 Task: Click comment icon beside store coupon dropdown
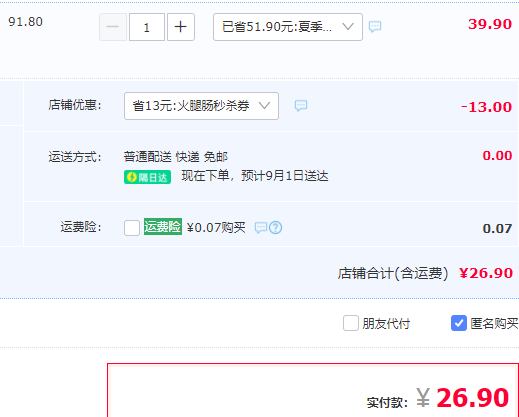tap(301, 106)
